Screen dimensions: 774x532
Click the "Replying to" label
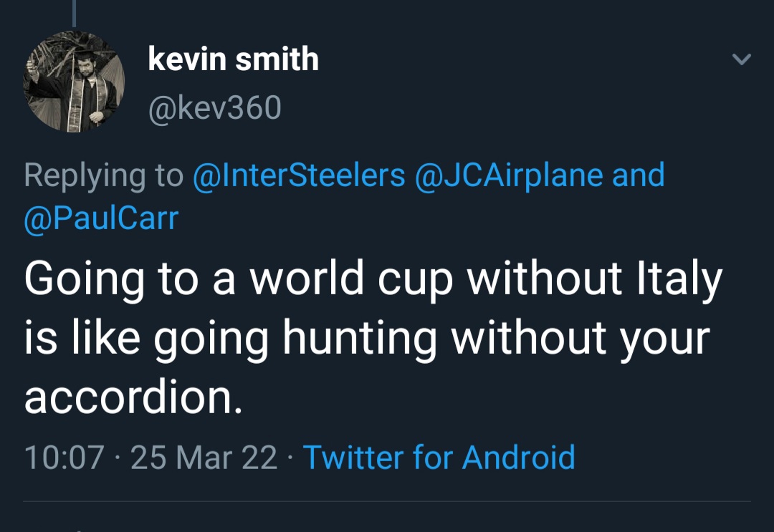[x=104, y=175]
